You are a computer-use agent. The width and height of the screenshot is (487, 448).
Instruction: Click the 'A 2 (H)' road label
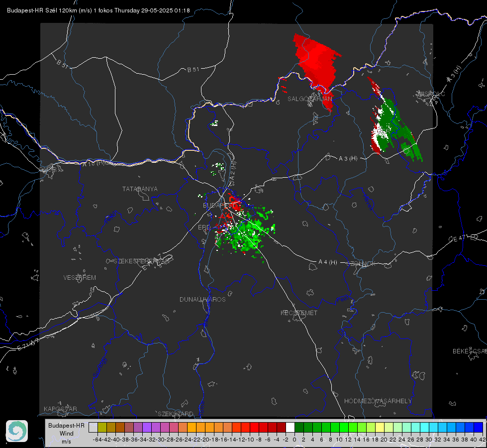(x=233, y=171)
